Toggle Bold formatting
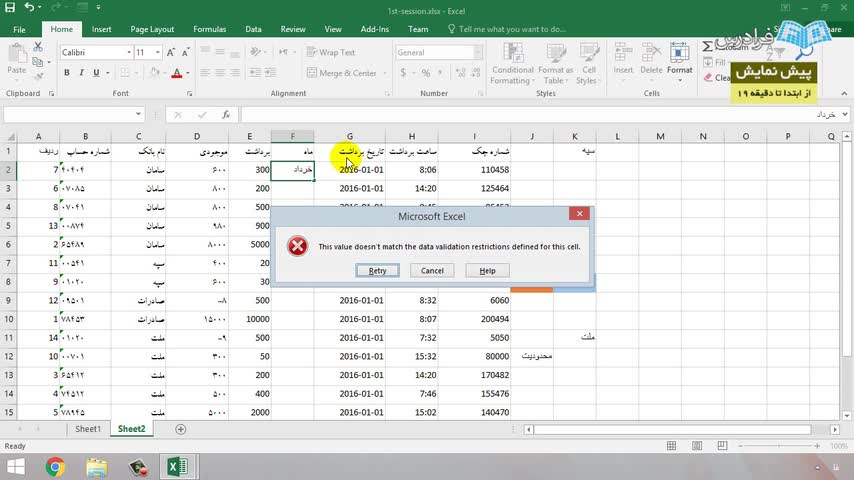The height and width of the screenshot is (480, 854). click(66, 72)
